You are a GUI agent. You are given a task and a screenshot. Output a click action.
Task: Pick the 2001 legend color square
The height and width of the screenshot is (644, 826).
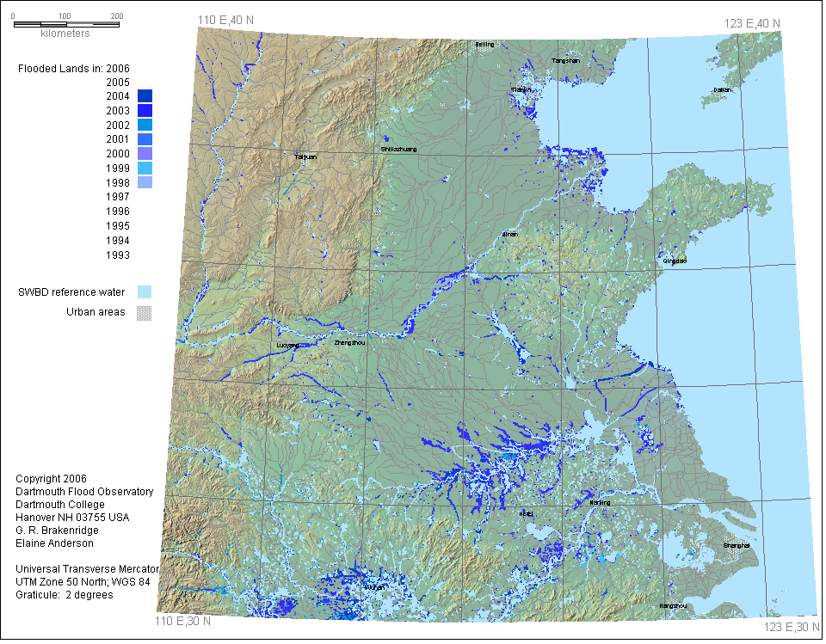(145, 139)
